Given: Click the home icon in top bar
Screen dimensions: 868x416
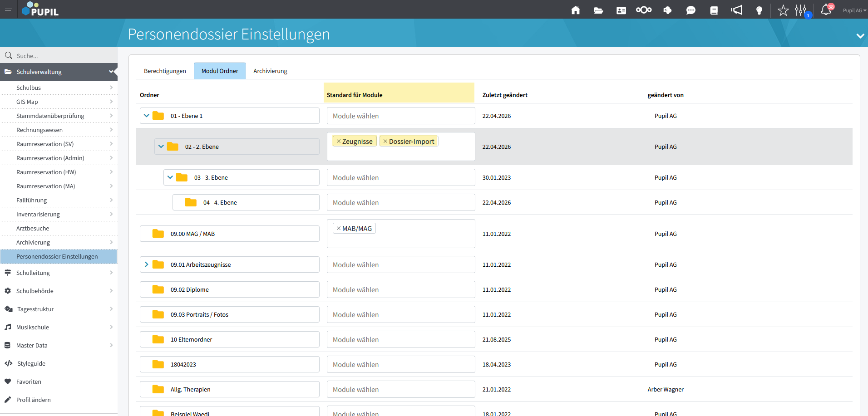Looking at the screenshot, I should click(575, 10).
